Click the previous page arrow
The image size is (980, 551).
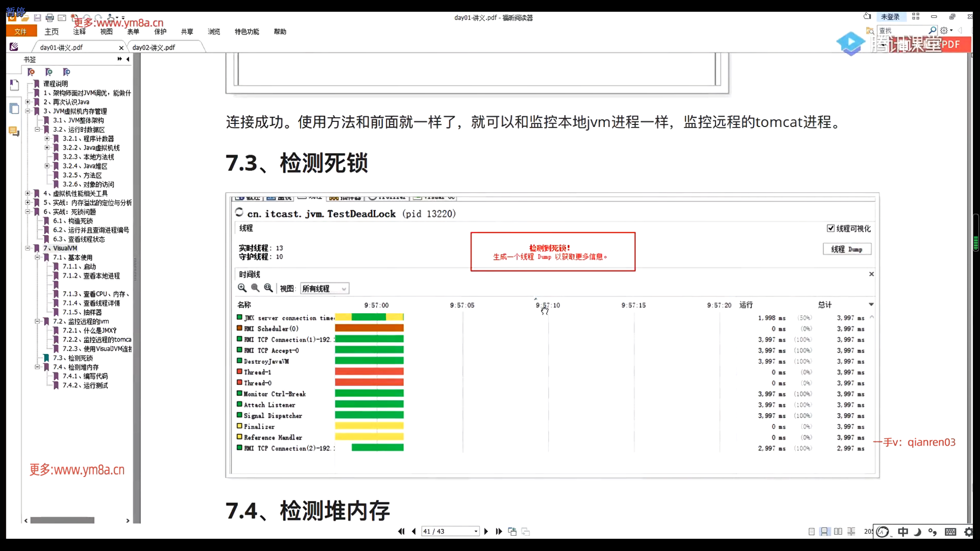pos(413,531)
